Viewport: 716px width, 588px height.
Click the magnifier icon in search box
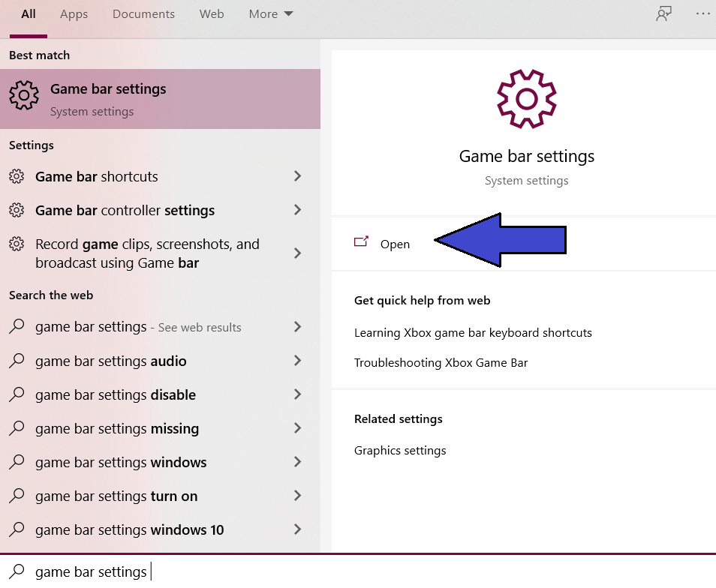(x=17, y=571)
